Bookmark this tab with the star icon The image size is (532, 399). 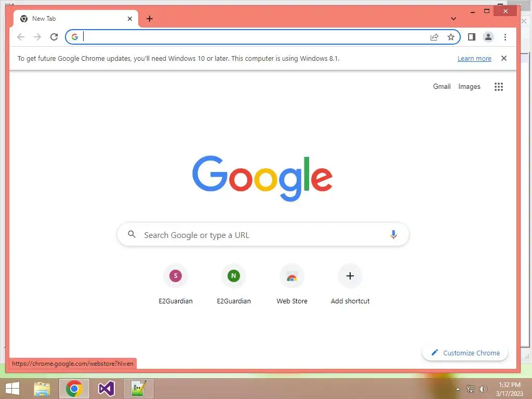click(450, 37)
